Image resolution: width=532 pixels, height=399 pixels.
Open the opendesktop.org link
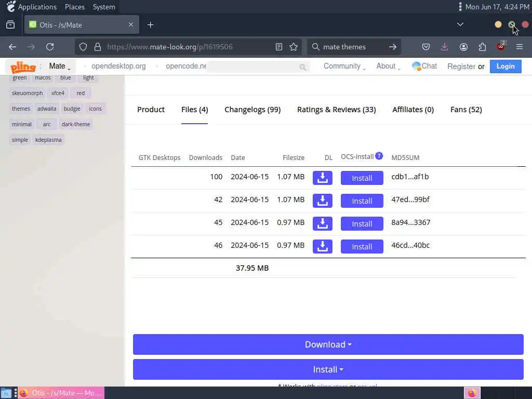tap(118, 66)
